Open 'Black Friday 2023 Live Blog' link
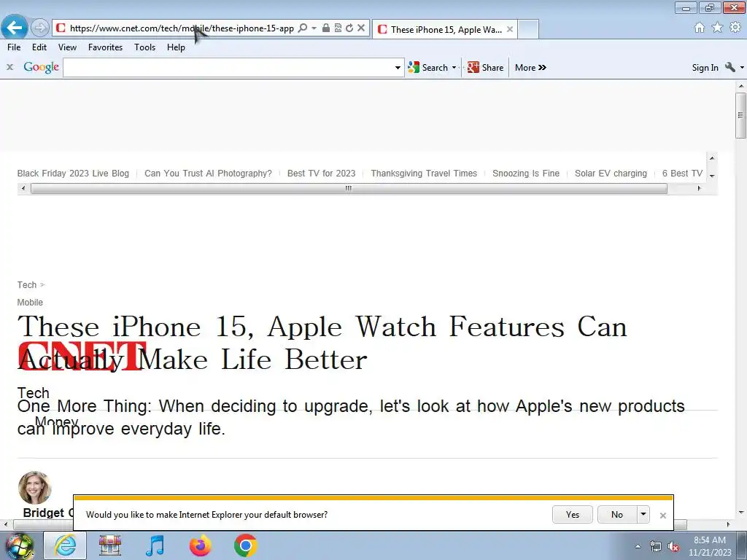The height and width of the screenshot is (560, 747). (73, 174)
